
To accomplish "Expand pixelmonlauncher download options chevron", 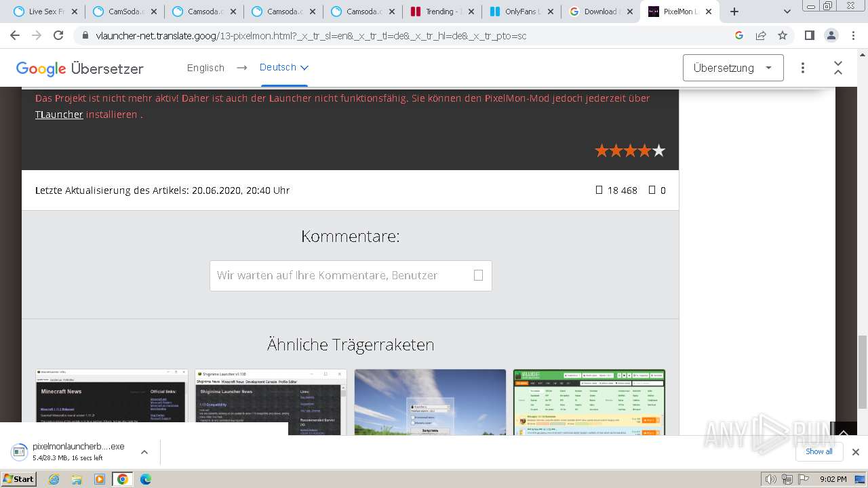I will pos(144,452).
